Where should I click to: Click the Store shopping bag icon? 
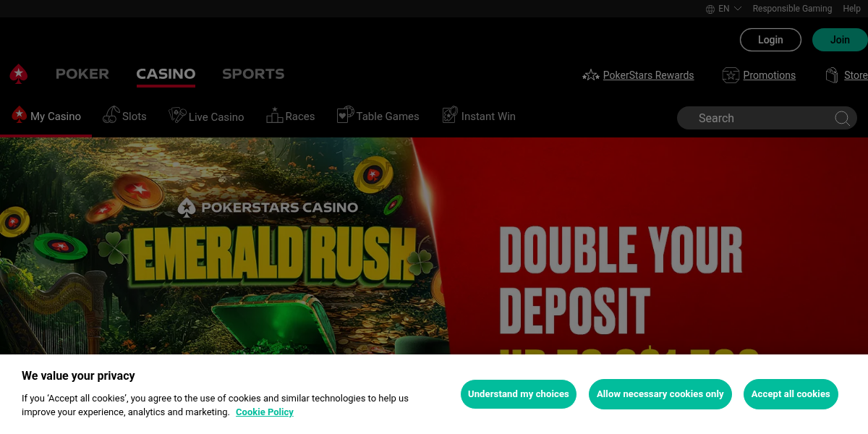[833, 75]
